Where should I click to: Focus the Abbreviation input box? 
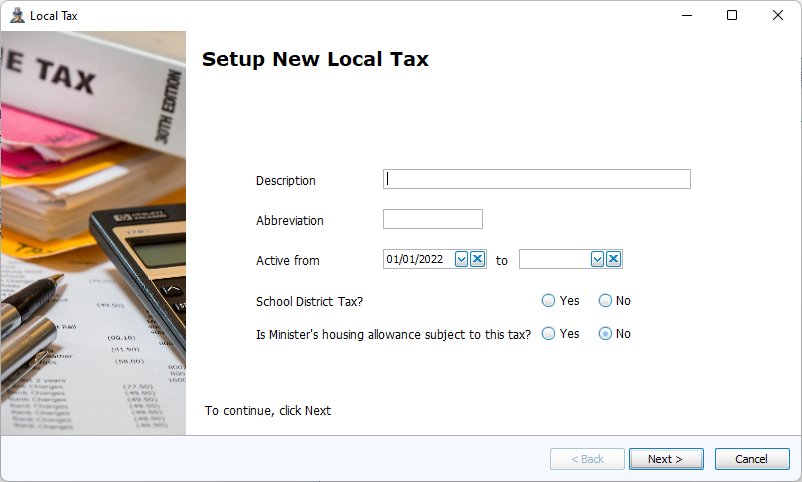pyautogui.click(x=432, y=219)
